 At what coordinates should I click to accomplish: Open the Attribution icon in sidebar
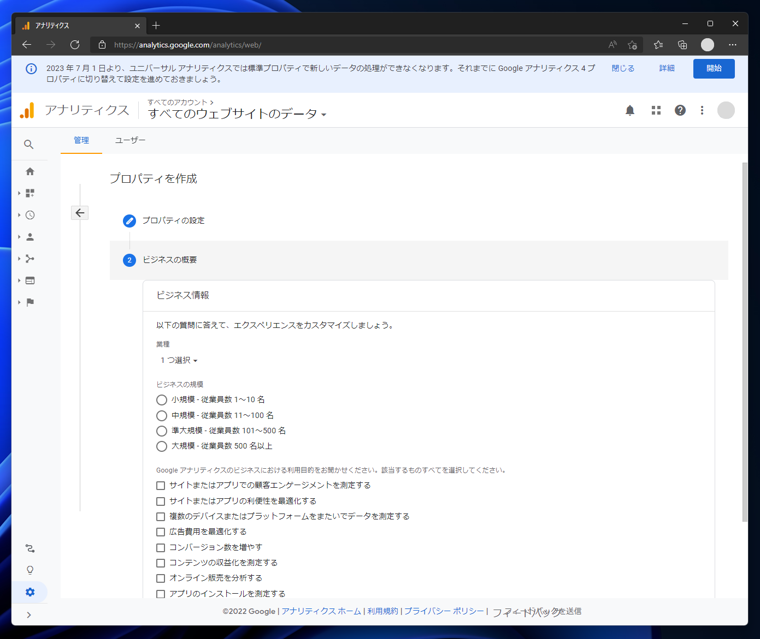coord(30,548)
